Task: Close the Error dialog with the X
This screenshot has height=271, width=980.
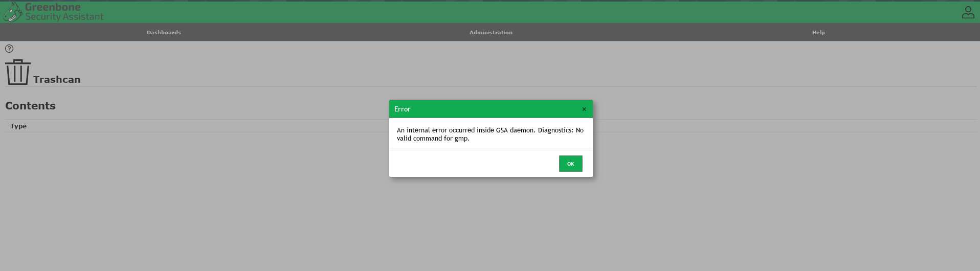Action: [x=584, y=109]
